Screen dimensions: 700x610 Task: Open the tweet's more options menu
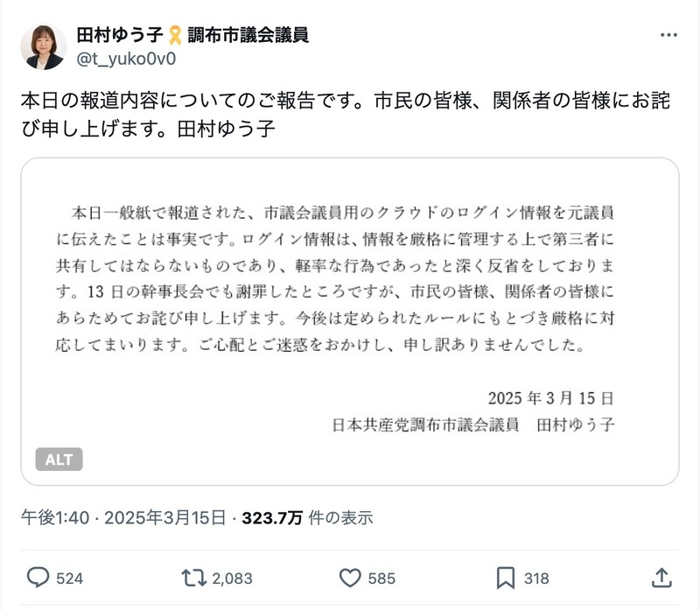[x=668, y=36]
